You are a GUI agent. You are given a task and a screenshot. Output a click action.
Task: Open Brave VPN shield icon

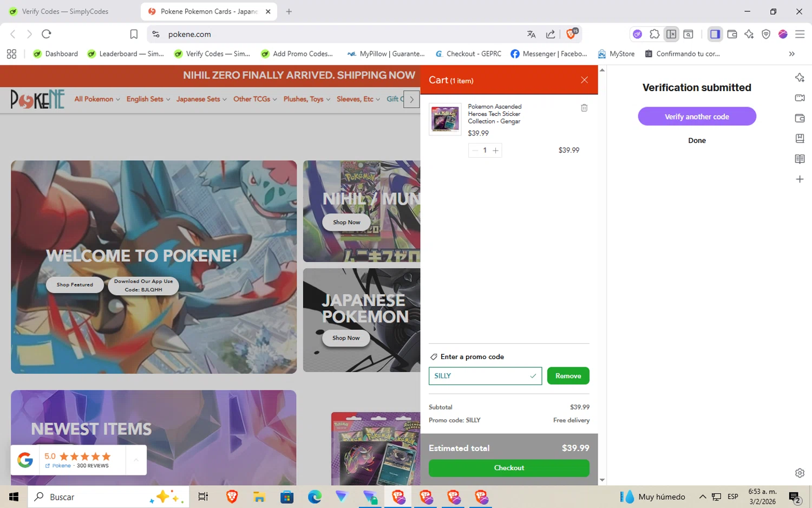(766, 34)
